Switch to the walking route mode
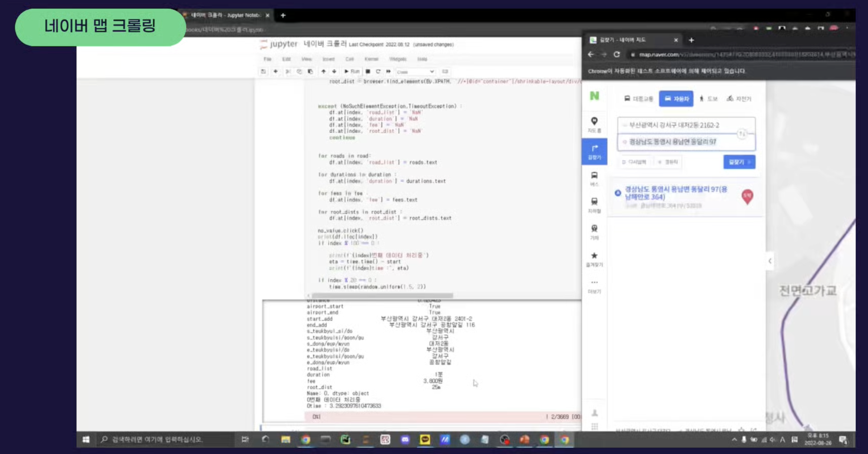 pyautogui.click(x=708, y=99)
